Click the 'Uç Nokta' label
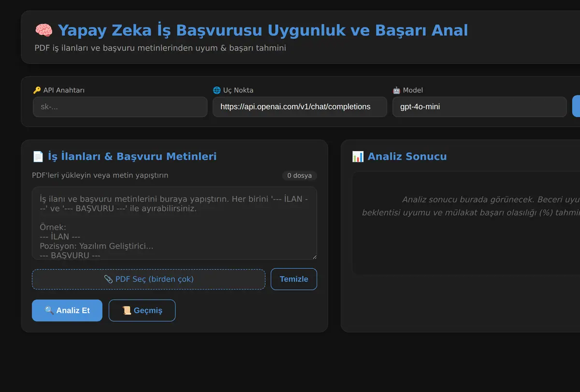The width and height of the screenshot is (580, 392). click(x=238, y=90)
